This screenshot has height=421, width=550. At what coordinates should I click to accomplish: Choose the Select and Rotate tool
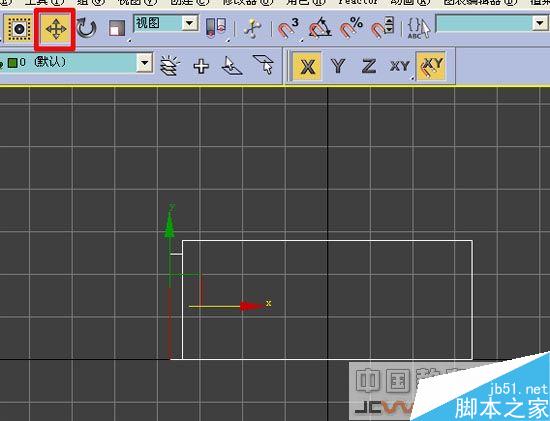point(86,28)
